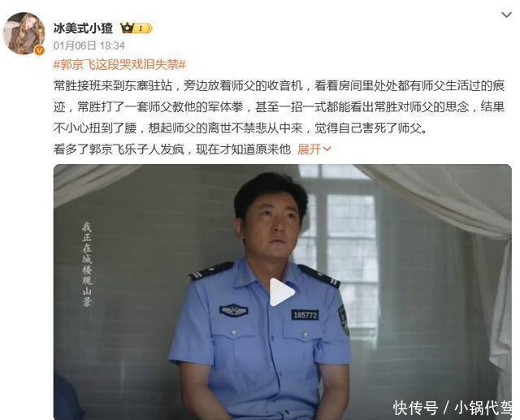Image resolution: width=520 pixels, height=420 pixels.
Task: Click the line 看多了郭京飞乐子人发疯
Action: [x=172, y=149]
